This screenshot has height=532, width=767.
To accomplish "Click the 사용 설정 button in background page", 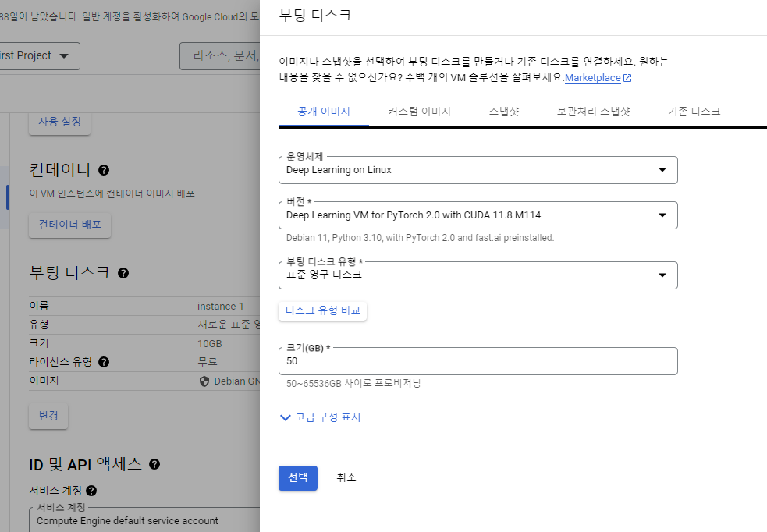I will pyautogui.click(x=59, y=122).
